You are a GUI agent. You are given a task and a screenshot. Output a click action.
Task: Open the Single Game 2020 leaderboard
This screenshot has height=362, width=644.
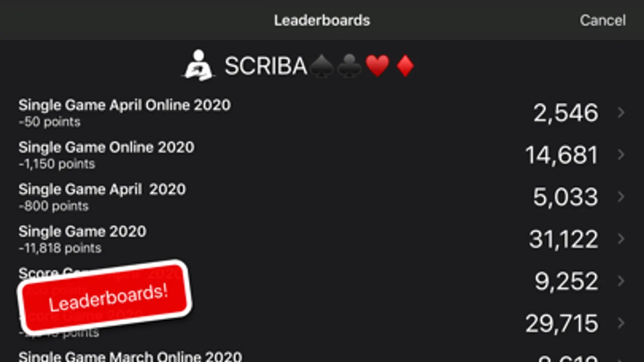(x=322, y=239)
